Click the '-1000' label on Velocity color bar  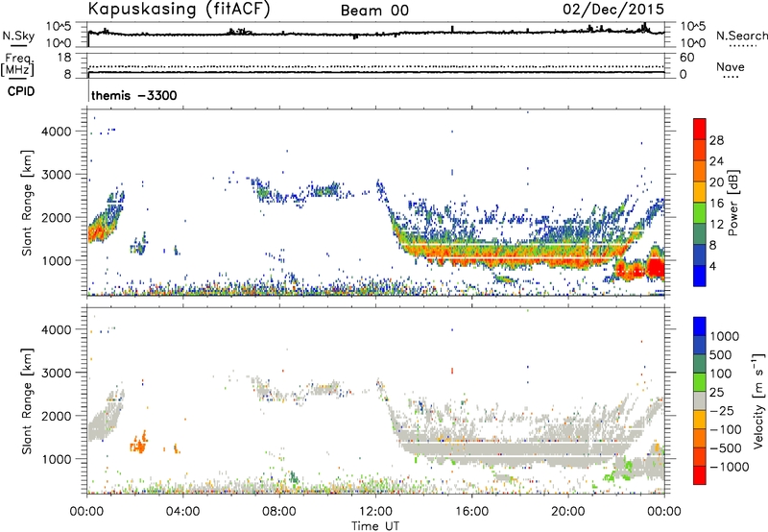coord(729,467)
